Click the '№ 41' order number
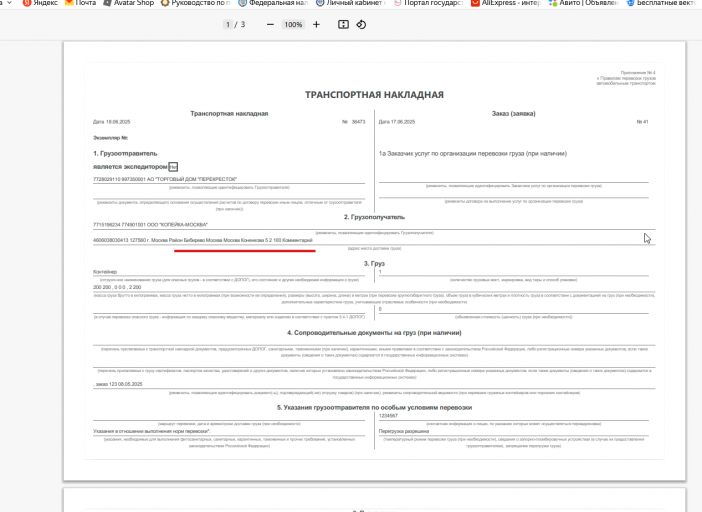The height and width of the screenshot is (512, 702). click(642, 122)
